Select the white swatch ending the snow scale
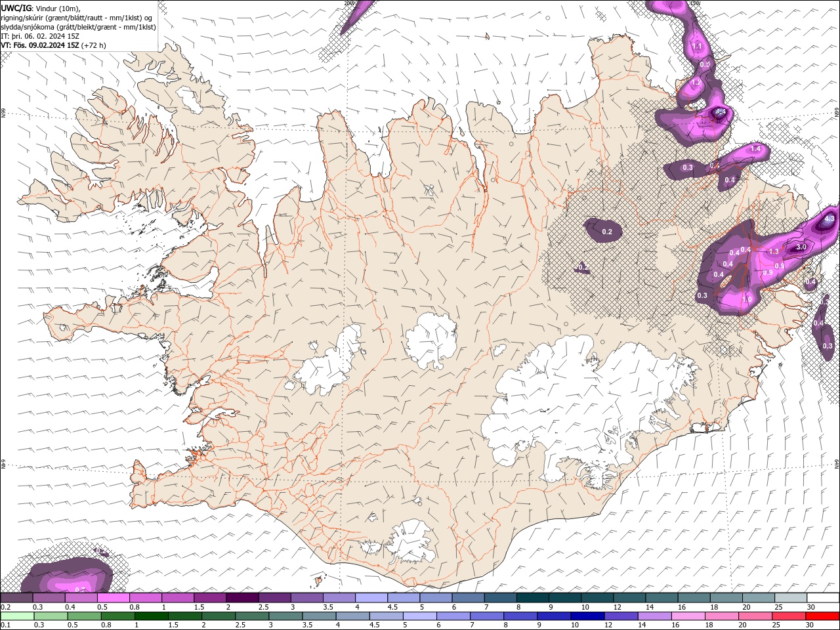 pyautogui.click(x=823, y=598)
